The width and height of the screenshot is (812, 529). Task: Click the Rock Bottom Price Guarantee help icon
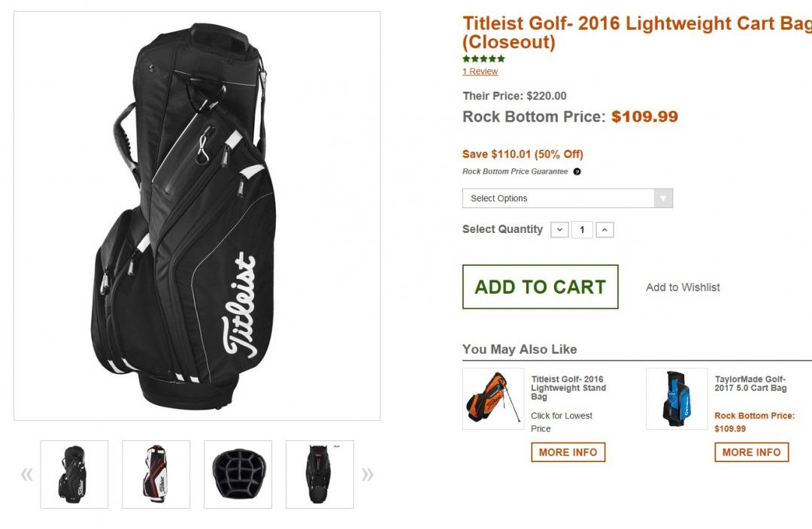577,172
